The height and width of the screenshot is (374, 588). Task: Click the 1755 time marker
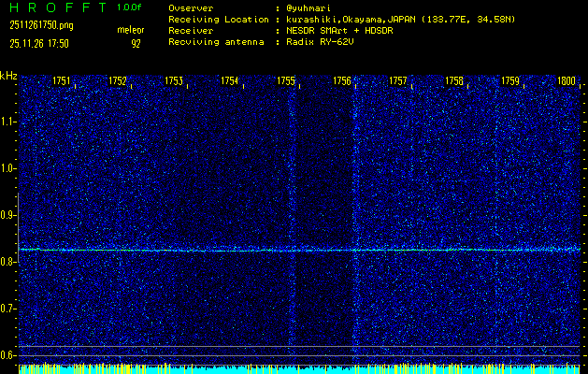point(286,80)
